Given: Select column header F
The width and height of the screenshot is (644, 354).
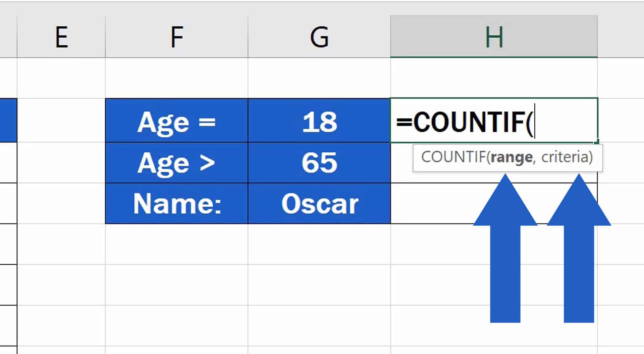Looking at the screenshot, I should click(176, 37).
